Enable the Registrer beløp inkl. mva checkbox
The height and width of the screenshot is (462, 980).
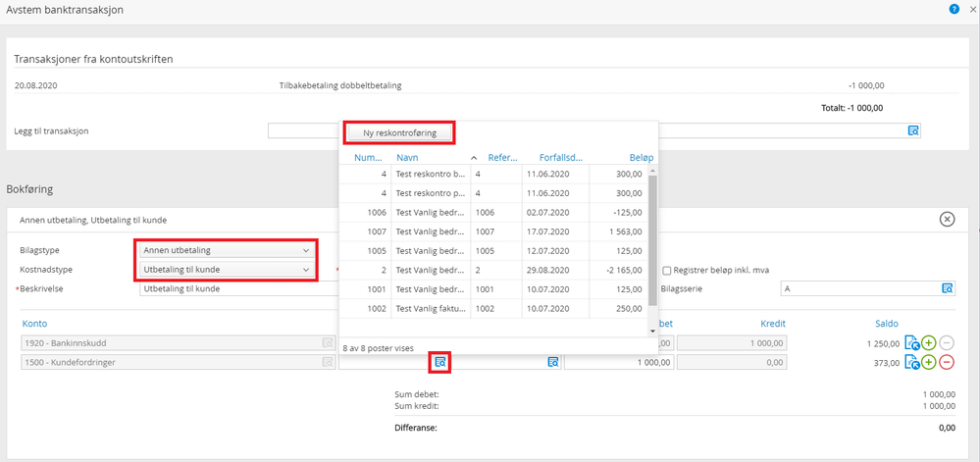pos(667,271)
